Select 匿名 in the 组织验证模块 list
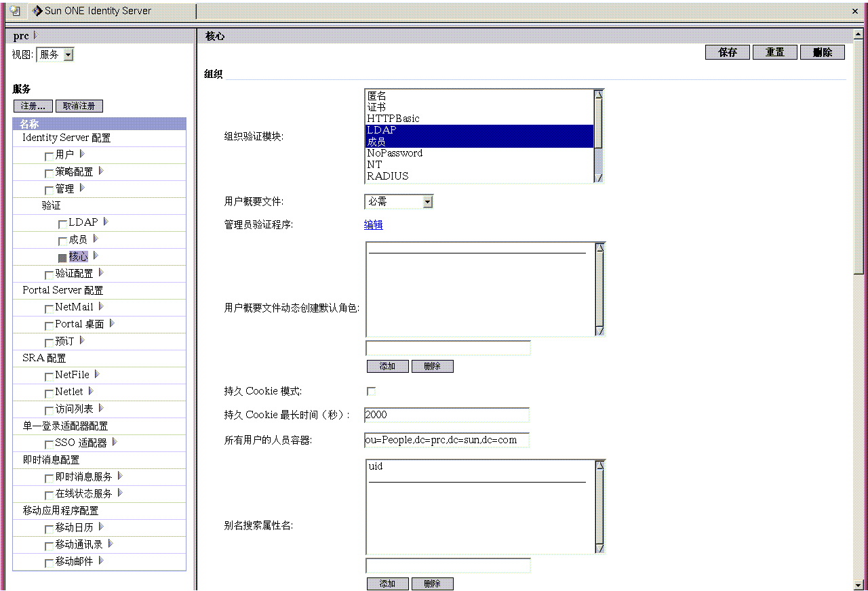Viewport: 868px width, 591px height. pyautogui.click(x=479, y=96)
